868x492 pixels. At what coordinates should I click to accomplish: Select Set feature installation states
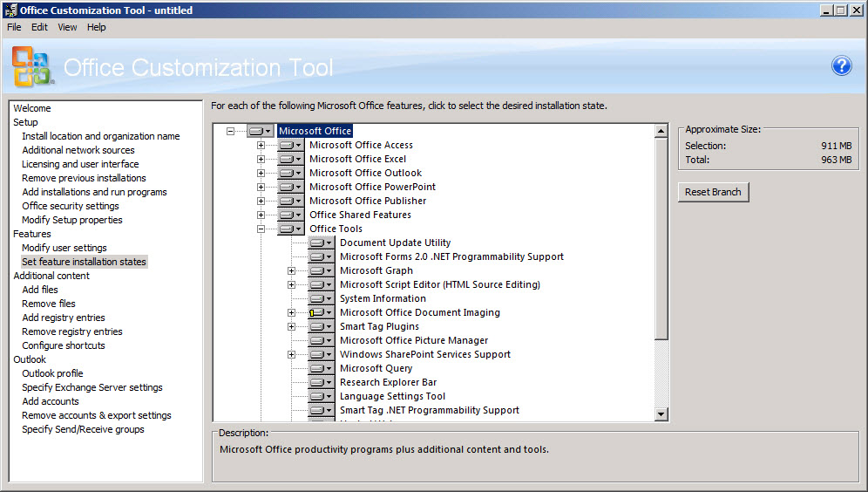click(85, 262)
